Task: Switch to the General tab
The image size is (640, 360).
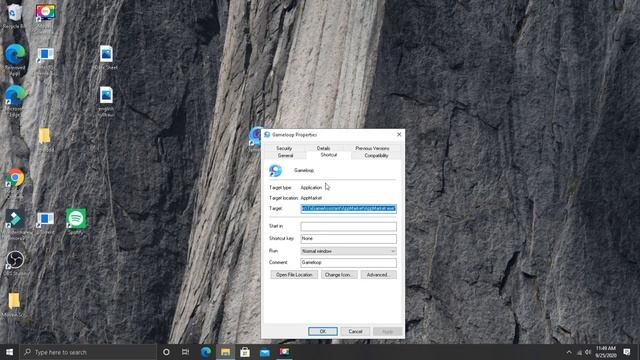Action: pos(285,156)
